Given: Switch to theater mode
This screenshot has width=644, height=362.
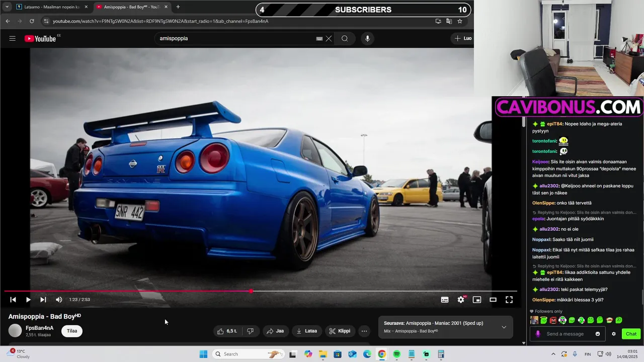Looking at the screenshot, I should [493, 300].
